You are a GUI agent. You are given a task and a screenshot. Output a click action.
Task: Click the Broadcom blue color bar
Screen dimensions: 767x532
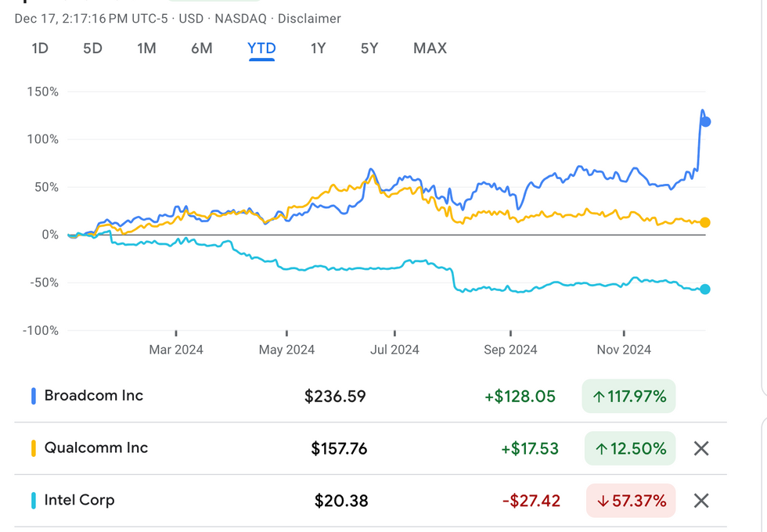coord(34,396)
